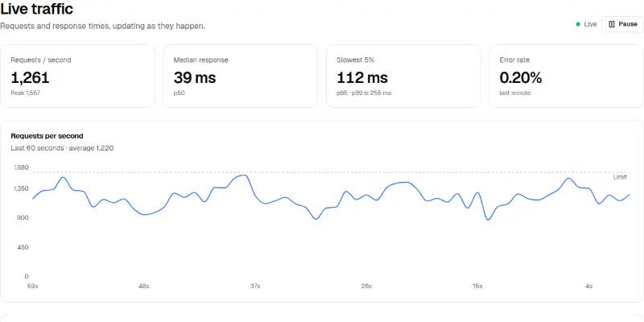Click the 450 y-axis label
The image size is (644, 322).
pyautogui.click(x=23, y=247)
